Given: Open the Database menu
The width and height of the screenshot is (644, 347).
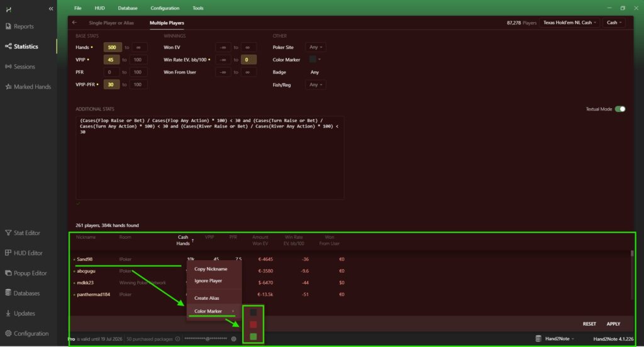Looking at the screenshot, I should click(x=128, y=8).
